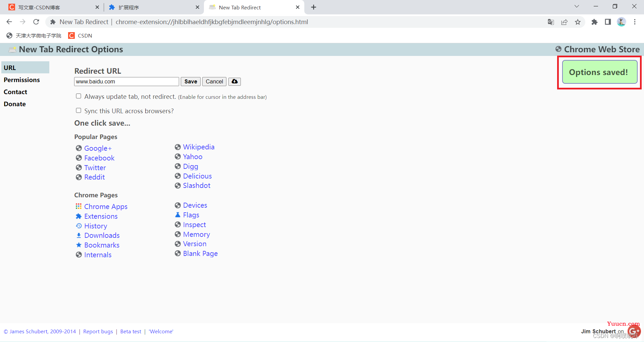The width and height of the screenshot is (644, 342).
Task: Click the Internals link
Action: [x=98, y=255]
